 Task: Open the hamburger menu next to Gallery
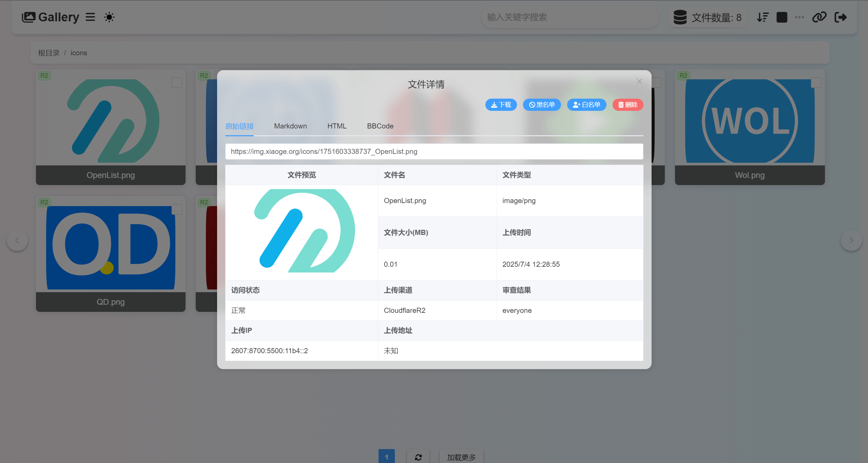click(90, 17)
